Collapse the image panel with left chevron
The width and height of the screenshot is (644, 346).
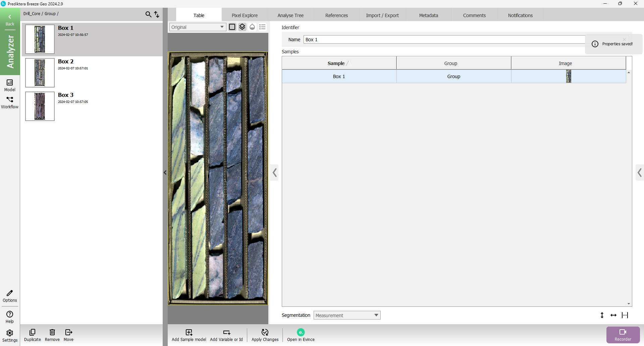274,173
